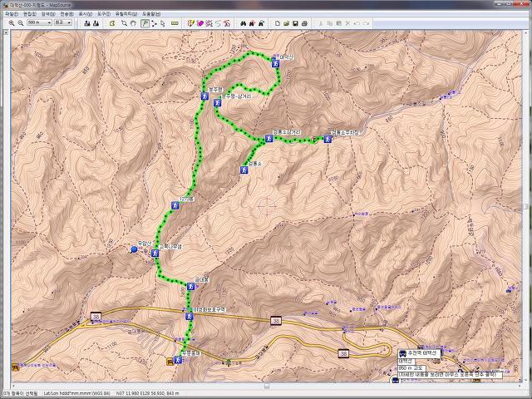The image size is (532, 399).
Task: Click the hiker track icon in toolbar
Action: coord(227,23)
